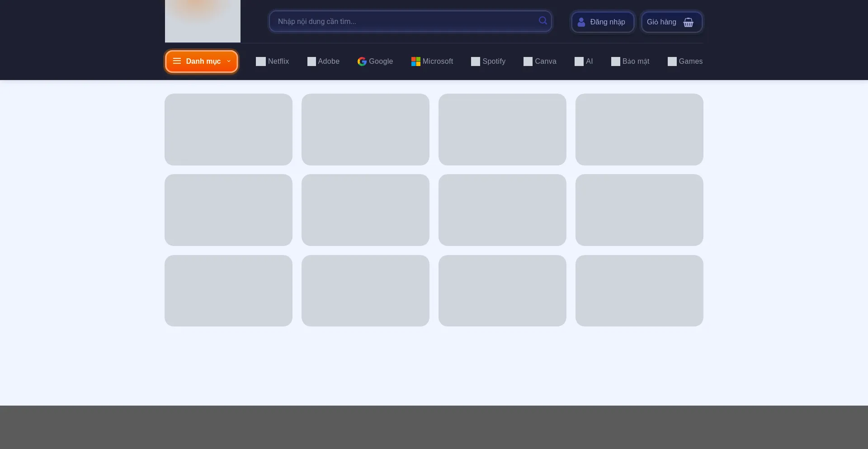
Task: Expand the Danh mục dropdown chevron
Action: point(229,61)
